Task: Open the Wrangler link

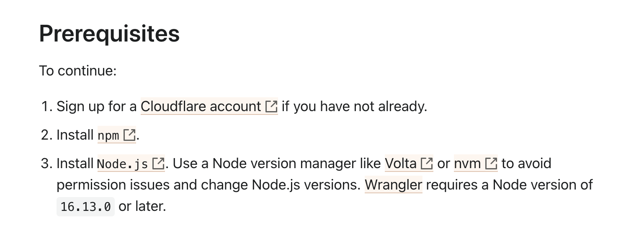Action: tap(393, 185)
